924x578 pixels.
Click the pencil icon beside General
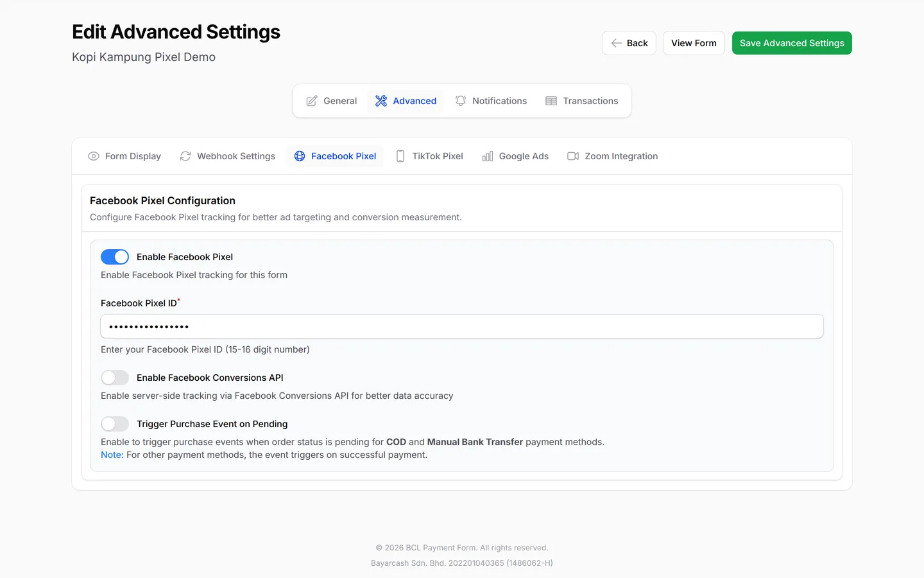click(x=312, y=101)
